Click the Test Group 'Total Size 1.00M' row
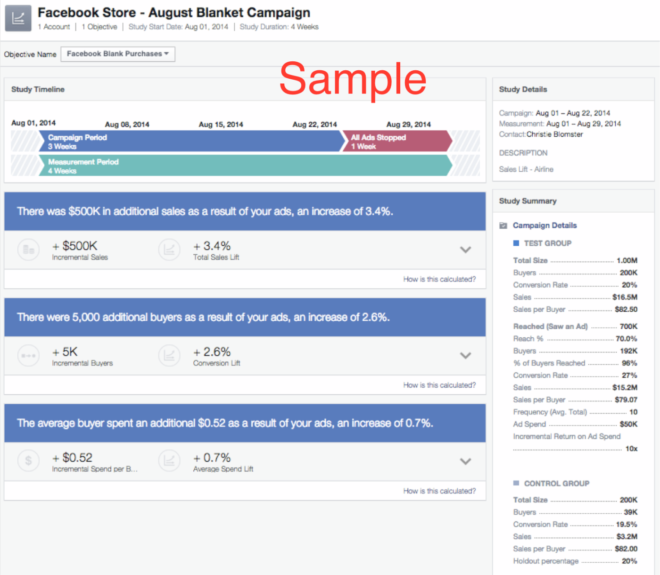660x575 pixels. click(575, 261)
